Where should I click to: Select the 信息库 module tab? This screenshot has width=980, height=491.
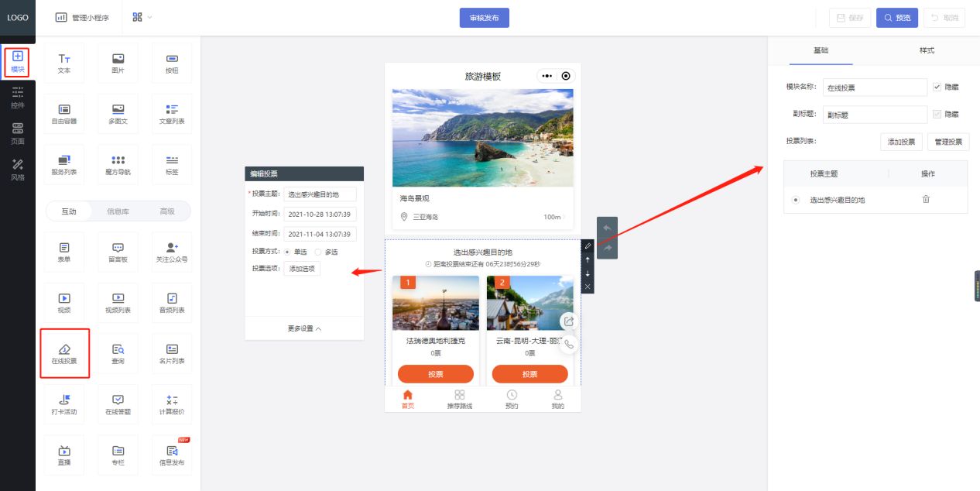coord(118,211)
